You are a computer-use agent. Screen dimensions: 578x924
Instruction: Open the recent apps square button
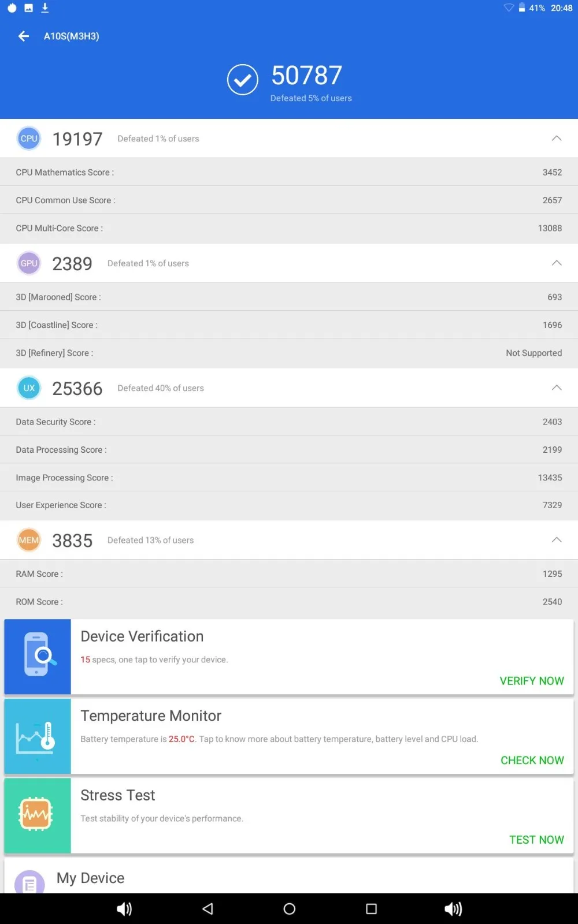click(x=372, y=909)
